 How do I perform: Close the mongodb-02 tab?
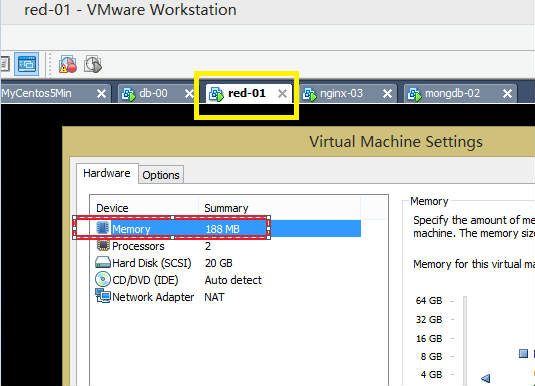click(x=507, y=94)
